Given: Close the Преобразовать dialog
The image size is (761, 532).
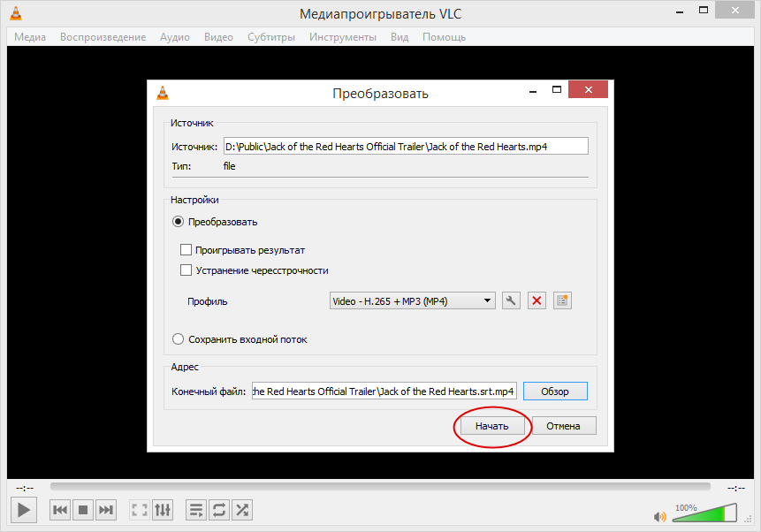Looking at the screenshot, I should coord(589,90).
